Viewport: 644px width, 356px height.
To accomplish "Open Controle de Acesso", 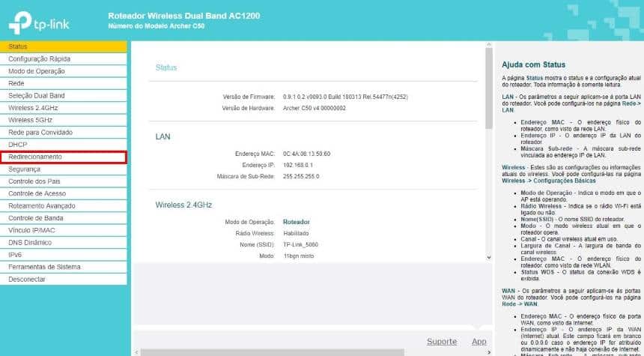I will 63,193.
